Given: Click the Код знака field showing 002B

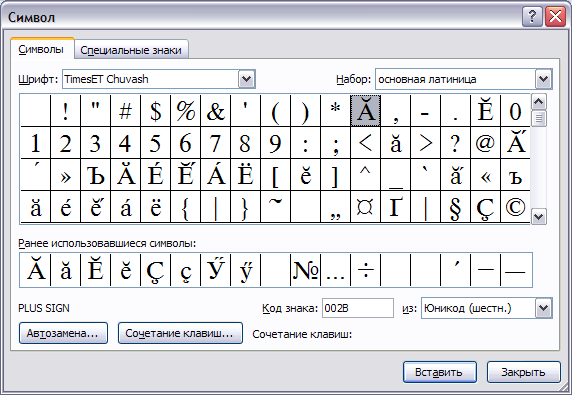Looking at the screenshot, I should [x=358, y=308].
